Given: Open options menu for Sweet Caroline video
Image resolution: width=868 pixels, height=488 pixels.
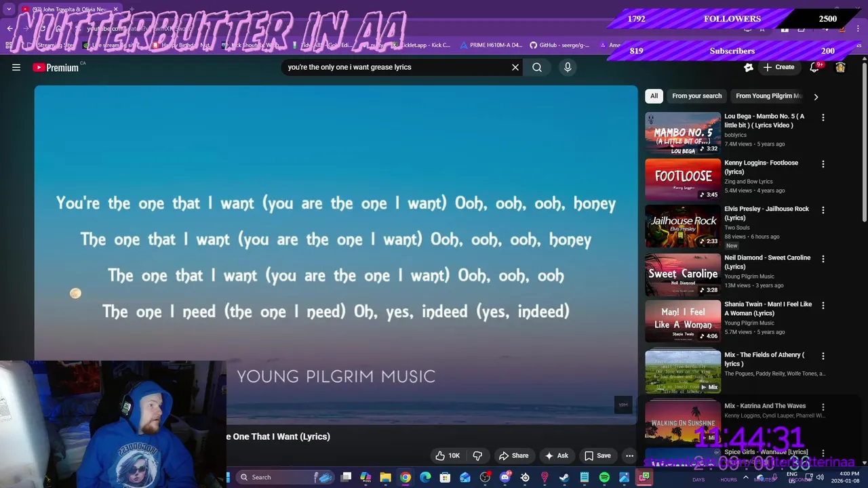Looking at the screenshot, I should 823,259.
